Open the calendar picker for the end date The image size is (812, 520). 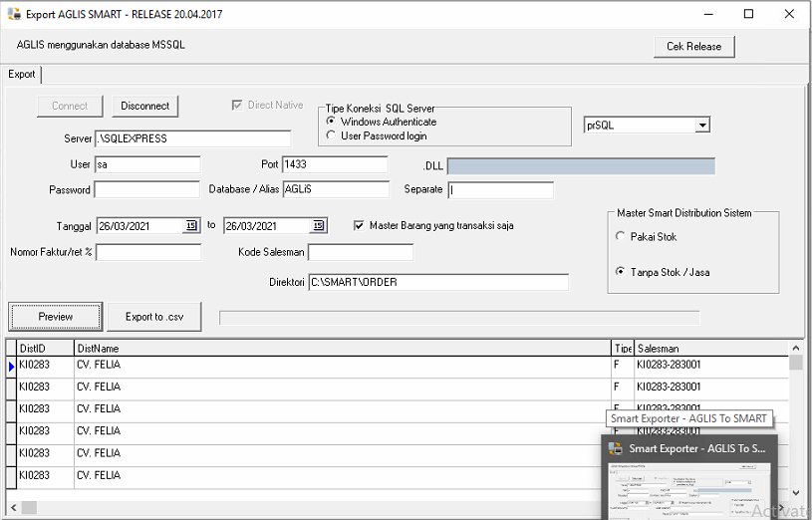(x=319, y=226)
